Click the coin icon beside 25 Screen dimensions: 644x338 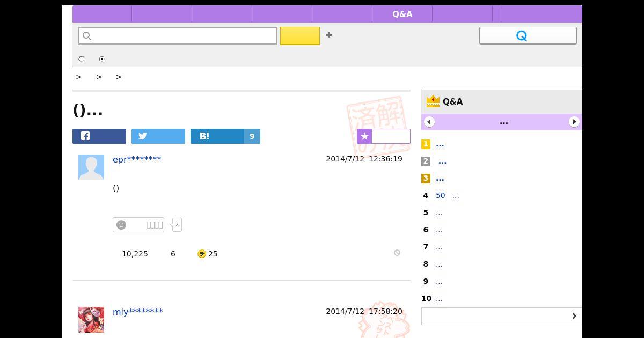(x=202, y=254)
